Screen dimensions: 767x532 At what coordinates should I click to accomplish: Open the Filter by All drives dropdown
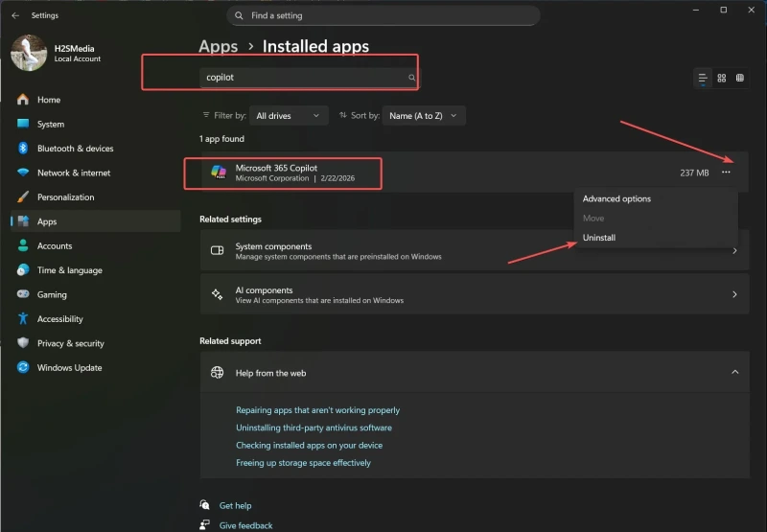click(x=288, y=116)
